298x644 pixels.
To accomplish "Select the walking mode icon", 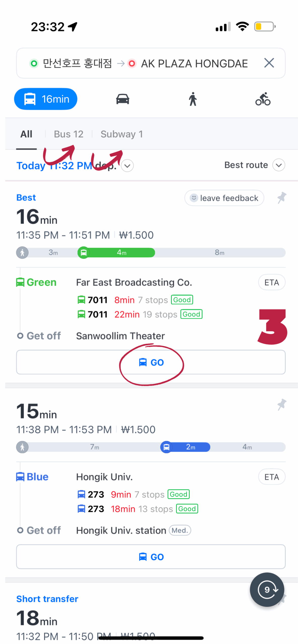I will coord(193,99).
